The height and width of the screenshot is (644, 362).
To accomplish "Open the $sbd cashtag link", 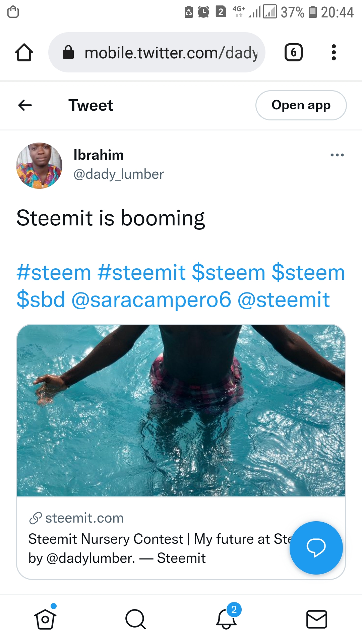I will 41,299.
